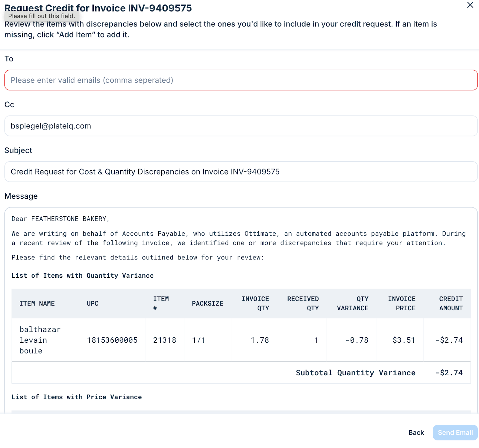
Task: Edit the Subject field text
Action: pos(241,172)
